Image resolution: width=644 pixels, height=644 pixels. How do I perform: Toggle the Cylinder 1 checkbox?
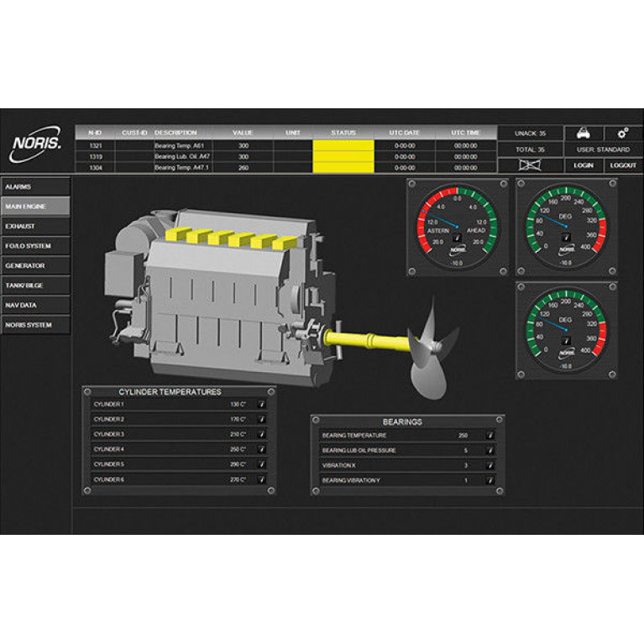[261, 404]
